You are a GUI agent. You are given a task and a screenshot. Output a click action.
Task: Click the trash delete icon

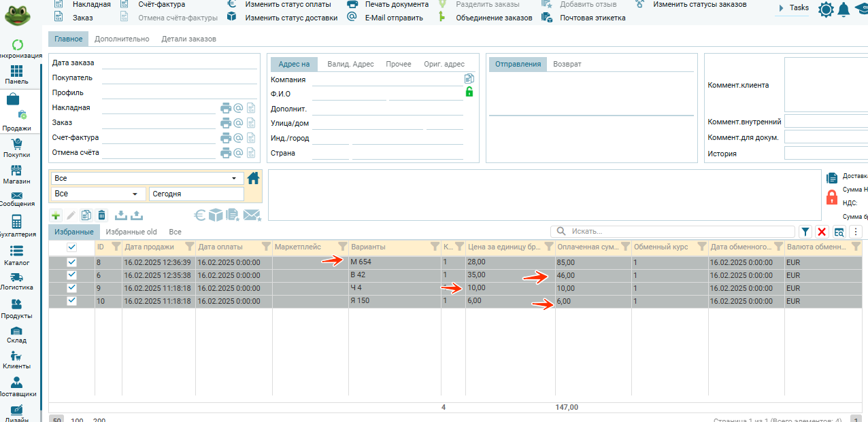point(101,215)
